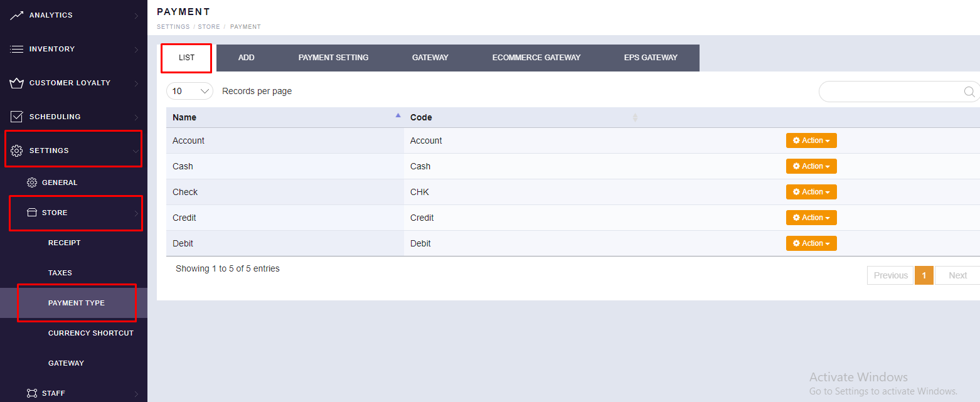Switch to the Payment Setting tab

(x=333, y=58)
